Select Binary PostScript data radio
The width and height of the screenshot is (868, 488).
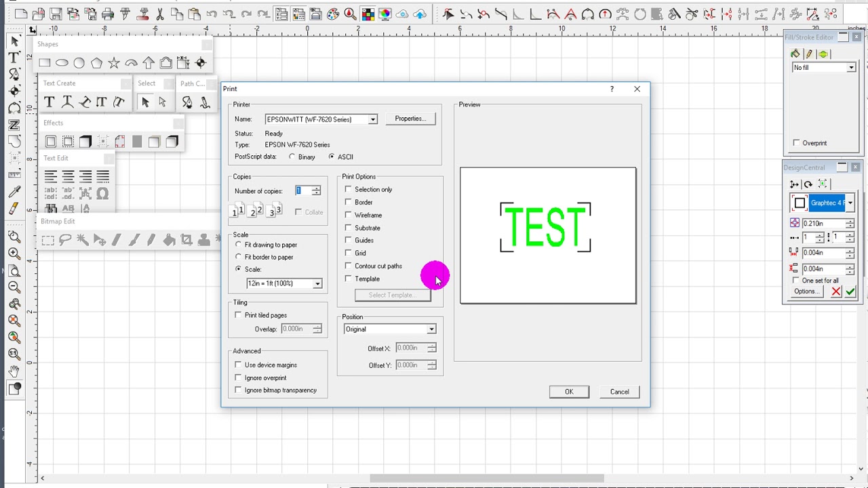[x=292, y=157]
